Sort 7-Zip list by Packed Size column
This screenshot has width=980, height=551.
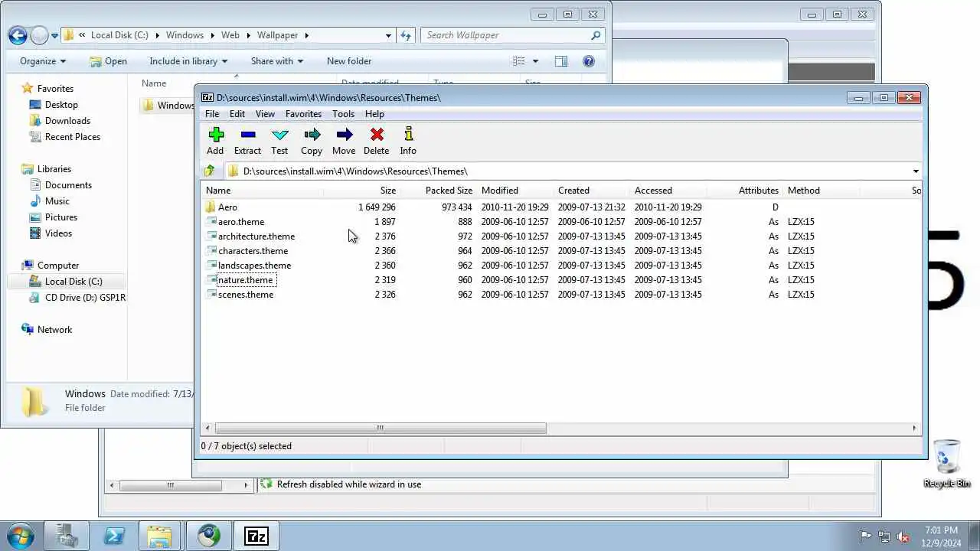438,191
